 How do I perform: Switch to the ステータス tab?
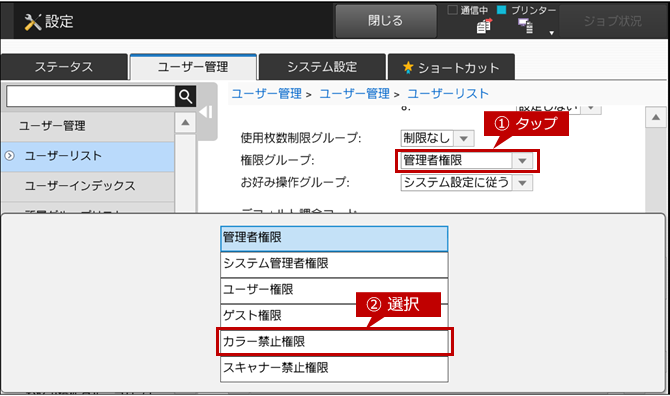coord(64,67)
